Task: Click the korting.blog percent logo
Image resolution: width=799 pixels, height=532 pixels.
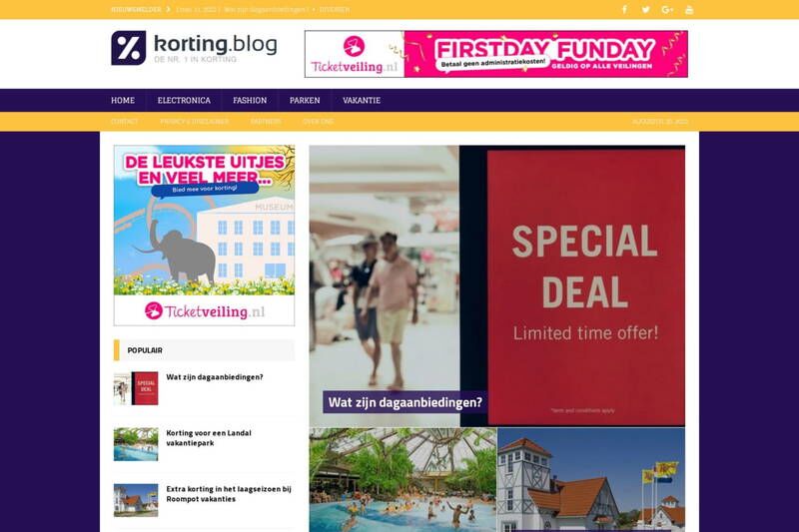Action: coord(129,48)
